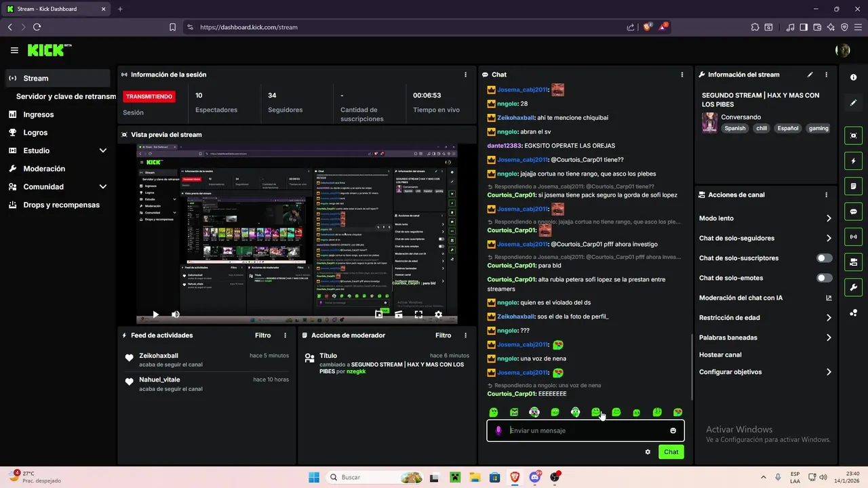Click the Conversando category thumbnail
868x488 pixels.
click(709, 123)
